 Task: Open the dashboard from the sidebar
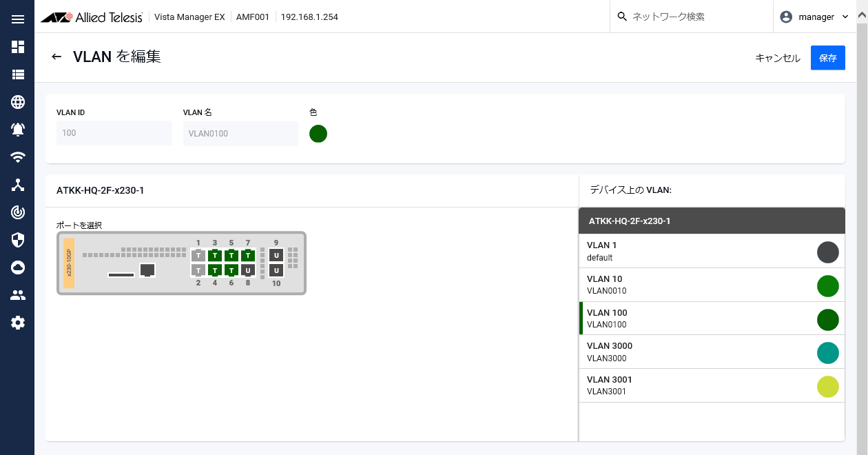click(18, 47)
